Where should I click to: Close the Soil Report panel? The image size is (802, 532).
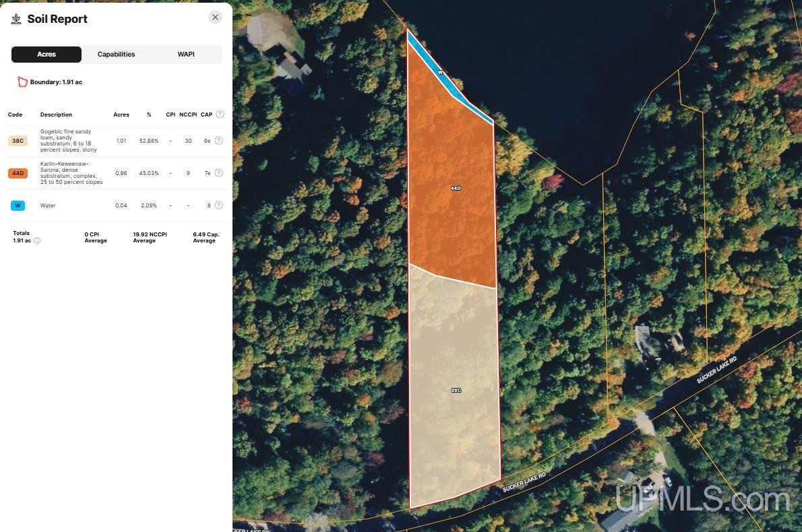[x=215, y=17]
